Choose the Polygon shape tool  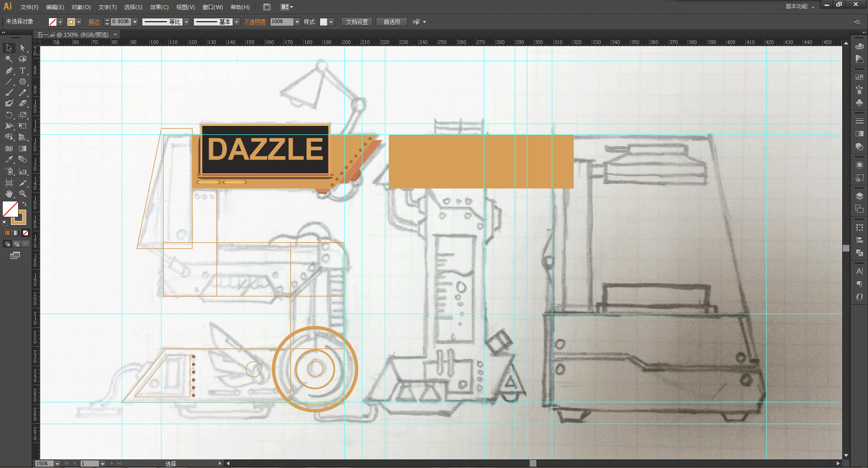click(23, 82)
